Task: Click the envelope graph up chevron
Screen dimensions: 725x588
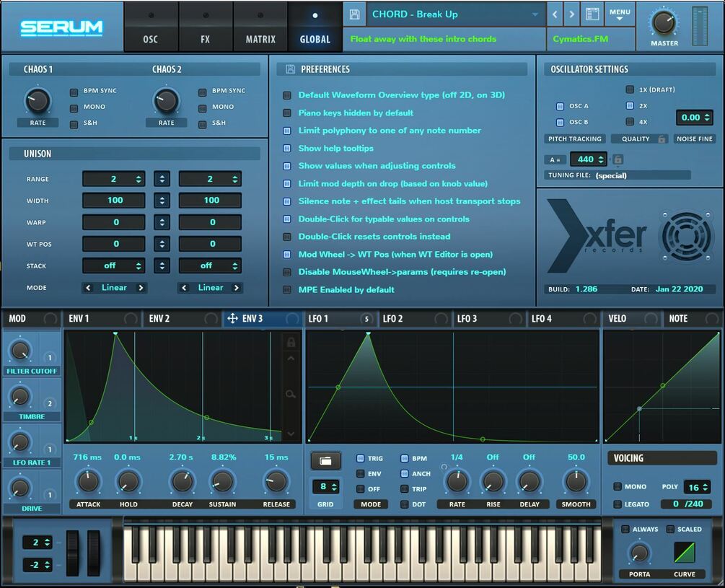Action: point(291,359)
